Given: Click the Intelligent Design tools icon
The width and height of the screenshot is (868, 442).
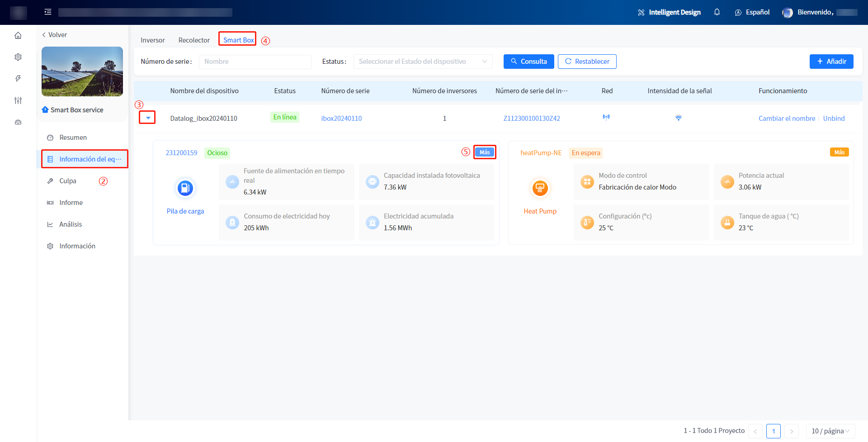Looking at the screenshot, I should click(641, 13).
